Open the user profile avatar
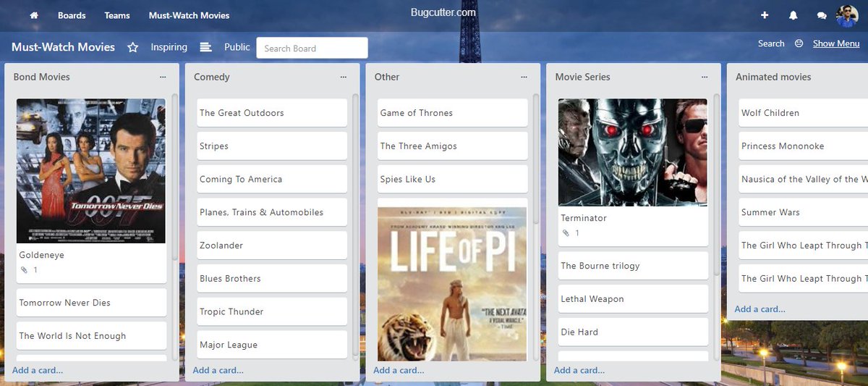The height and width of the screenshot is (386, 868). [x=847, y=15]
